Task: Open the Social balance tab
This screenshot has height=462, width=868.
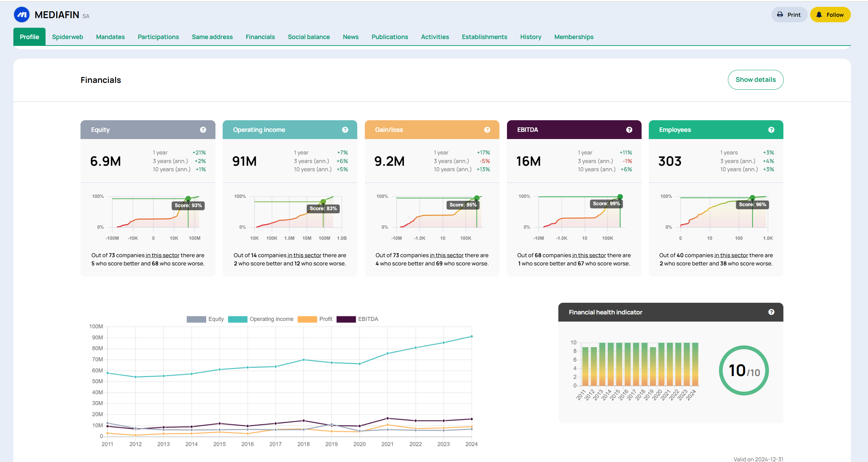Action: pyautogui.click(x=309, y=37)
